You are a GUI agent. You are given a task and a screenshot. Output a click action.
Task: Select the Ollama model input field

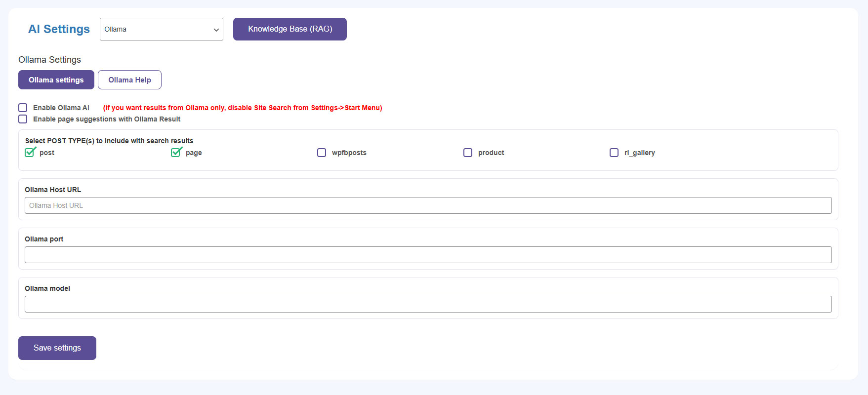428,304
